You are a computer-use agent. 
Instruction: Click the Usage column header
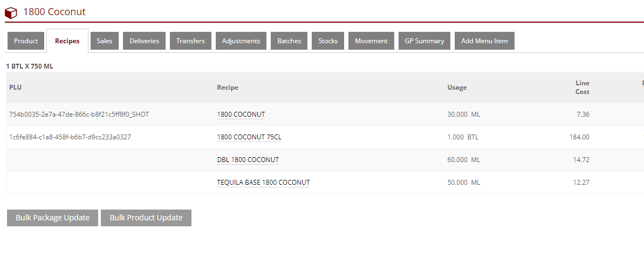[x=457, y=87]
